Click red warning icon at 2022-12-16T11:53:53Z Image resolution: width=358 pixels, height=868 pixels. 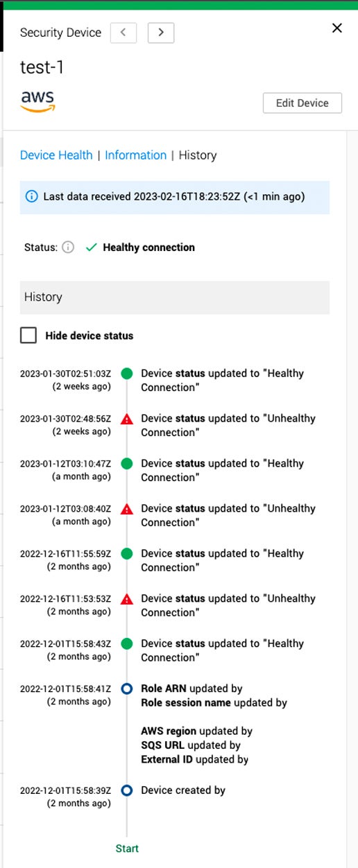coord(127,599)
